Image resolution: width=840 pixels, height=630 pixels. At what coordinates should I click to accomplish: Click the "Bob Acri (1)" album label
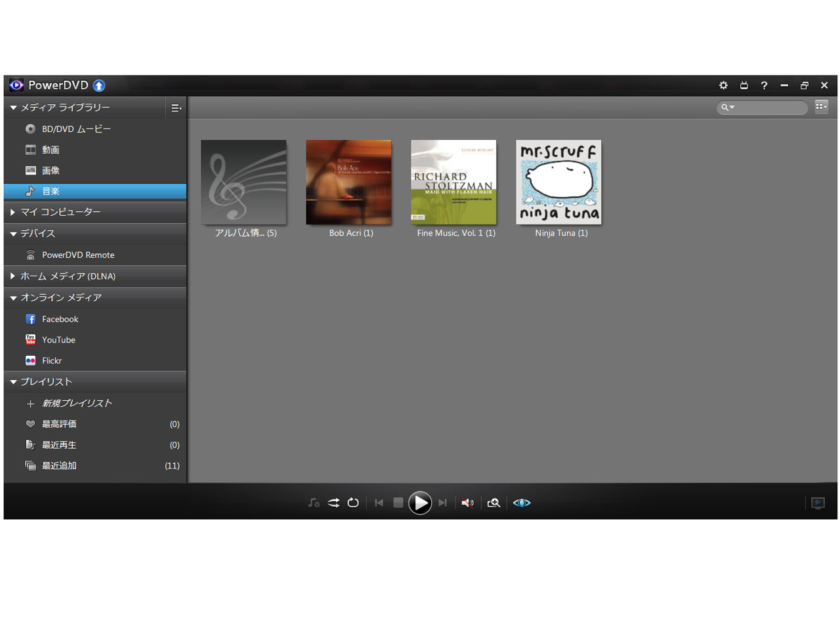[x=351, y=233]
